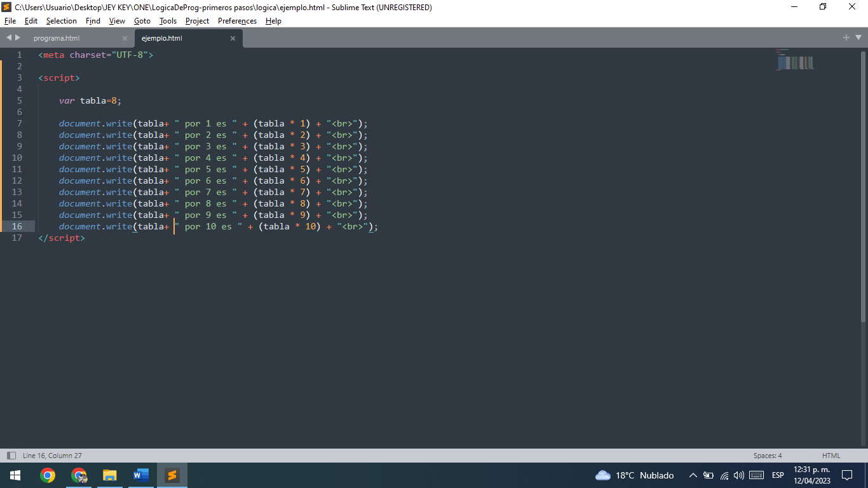The height and width of the screenshot is (488, 868).
Task: Open the View menu
Action: (x=117, y=21)
